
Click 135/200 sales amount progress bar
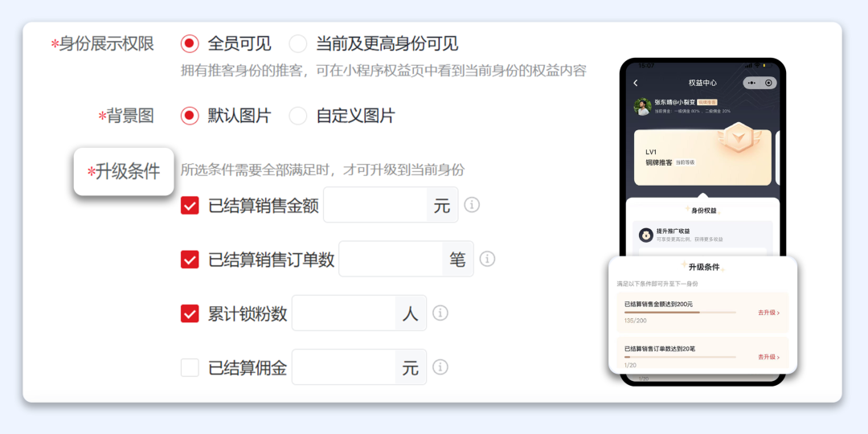coord(681,313)
